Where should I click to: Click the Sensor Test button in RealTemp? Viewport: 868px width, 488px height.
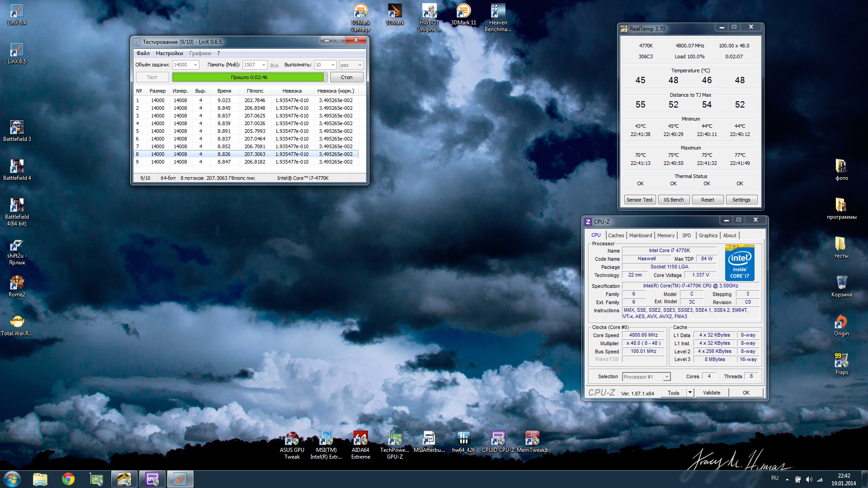(639, 200)
